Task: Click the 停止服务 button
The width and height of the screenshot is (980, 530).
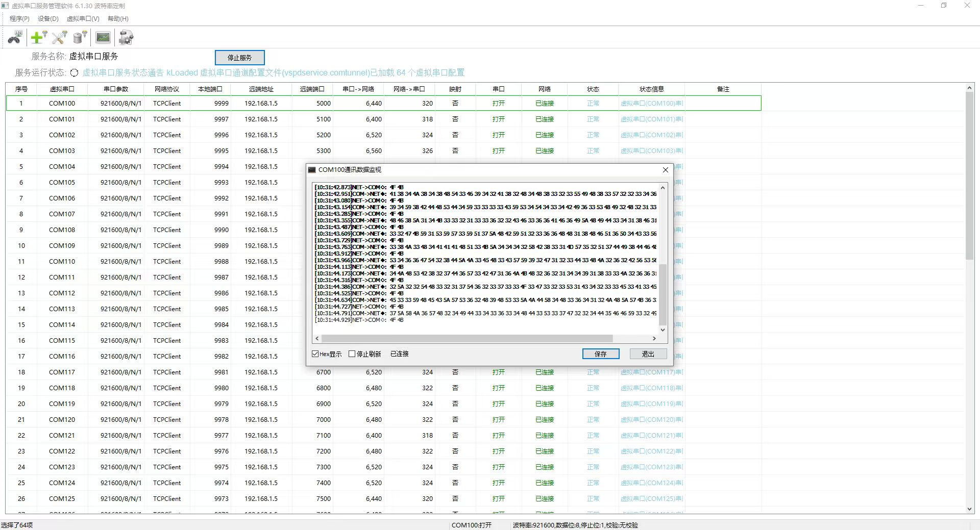Action: [x=239, y=58]
